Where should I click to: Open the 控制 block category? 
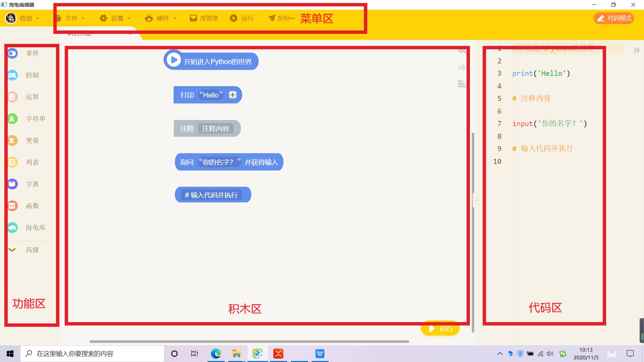click(x=23, y=75)
